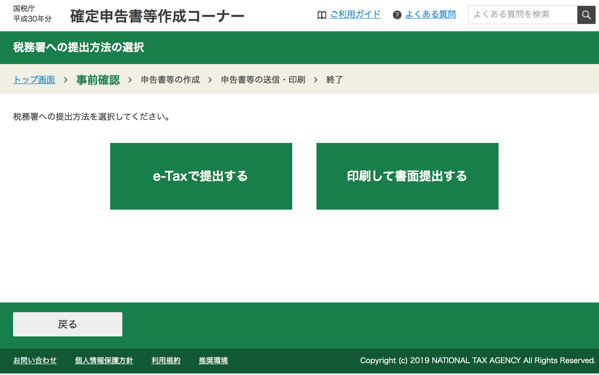Open お問い合わせ footer link
Image resolution: width=599 pixels, height=375 pixels.
point(35,360)
